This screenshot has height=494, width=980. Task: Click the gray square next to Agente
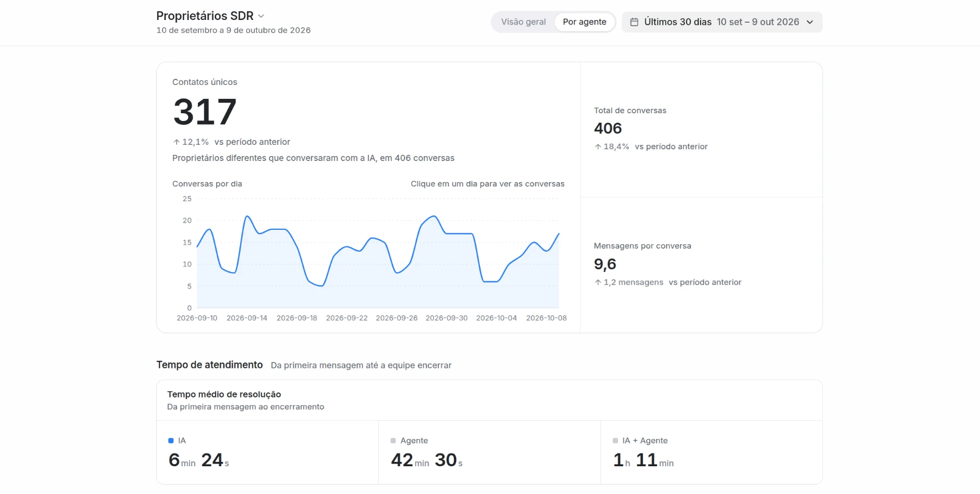pyautogui.click(x=393, y=441)
